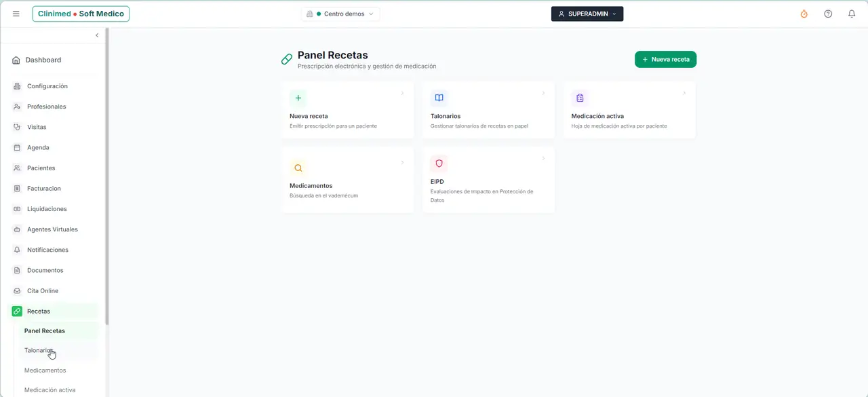Navigate to Pacientes section
Viewport: 868px width, 397px height.
(41, 168)
